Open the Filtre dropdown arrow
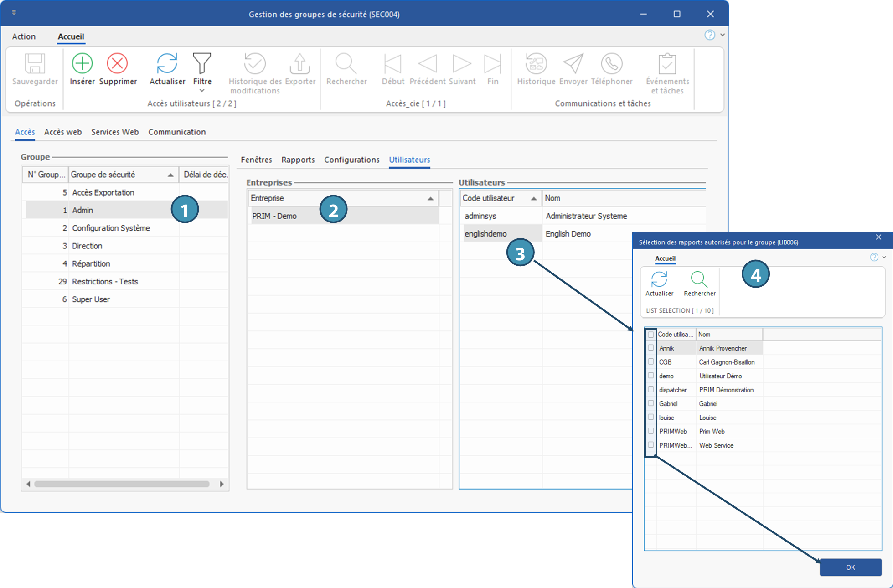The image size is (893, 588). [202, 91]
